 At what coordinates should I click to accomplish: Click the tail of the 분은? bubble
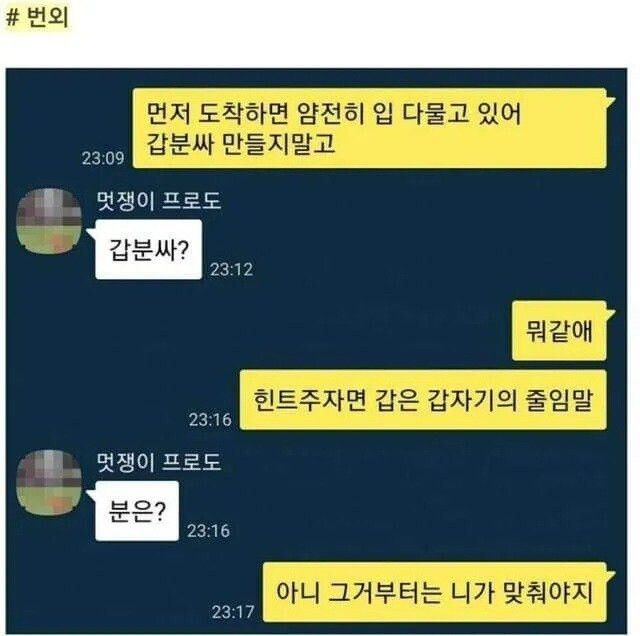point(91,494)
